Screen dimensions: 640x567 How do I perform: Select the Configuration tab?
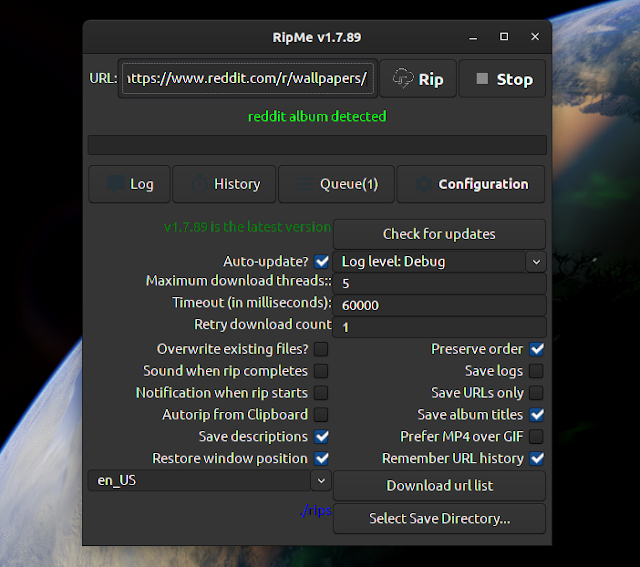tap(471, 184)
